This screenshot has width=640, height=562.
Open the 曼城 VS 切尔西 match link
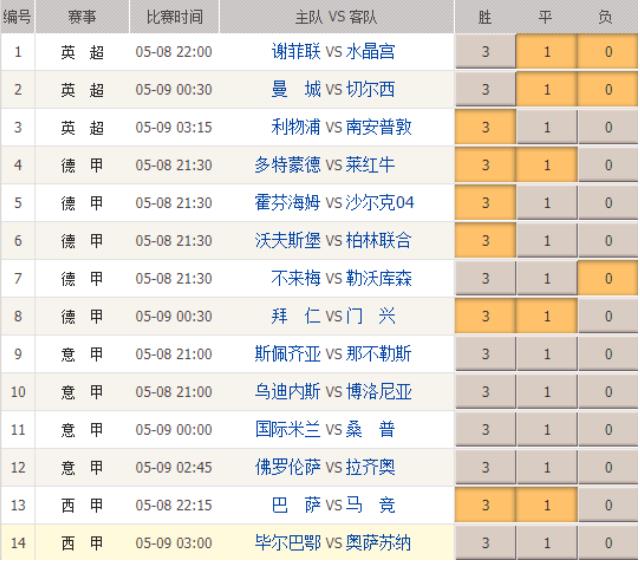(333, 89)
